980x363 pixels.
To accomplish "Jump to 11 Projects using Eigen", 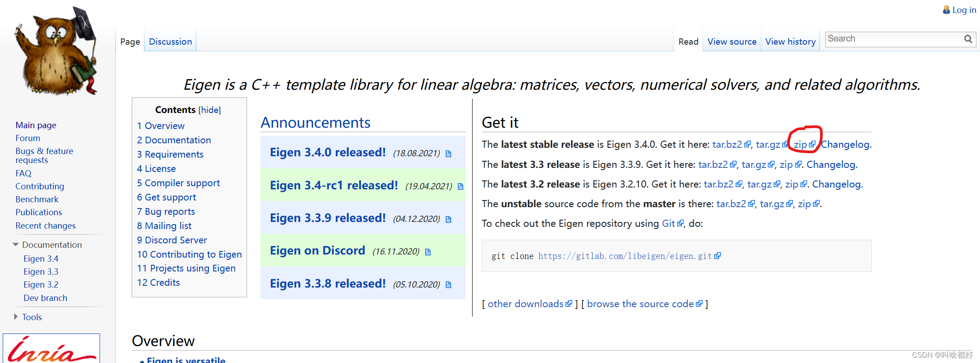I will click(x=186, y=268).
